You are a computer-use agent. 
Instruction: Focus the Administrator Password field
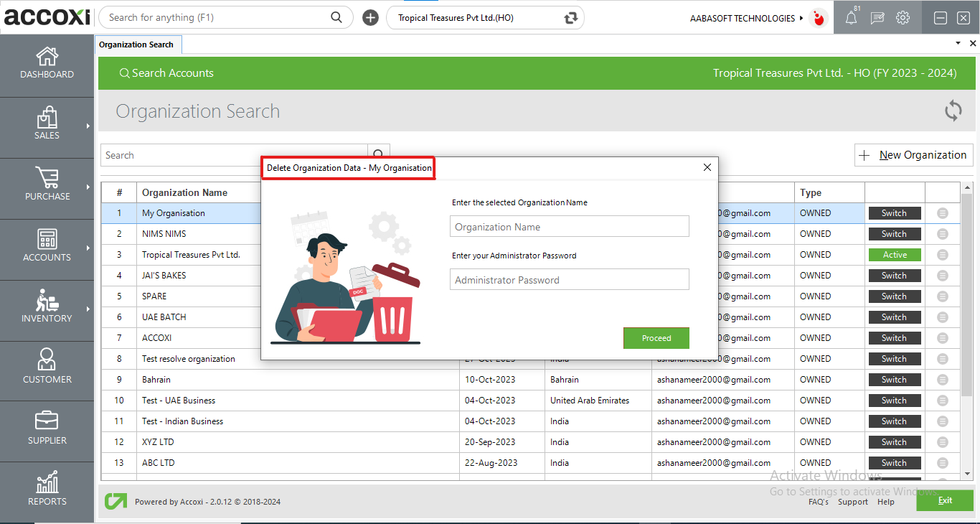[x=569, y=280]
